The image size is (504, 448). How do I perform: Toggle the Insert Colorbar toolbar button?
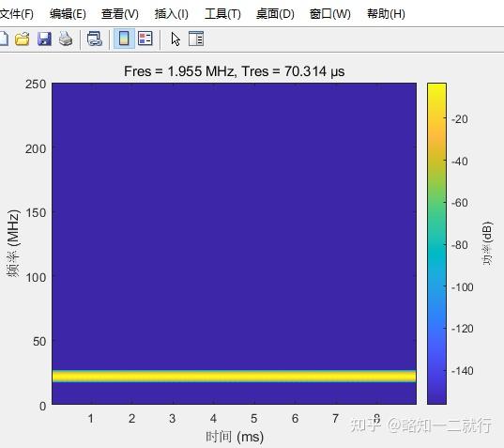click(124, 39)
